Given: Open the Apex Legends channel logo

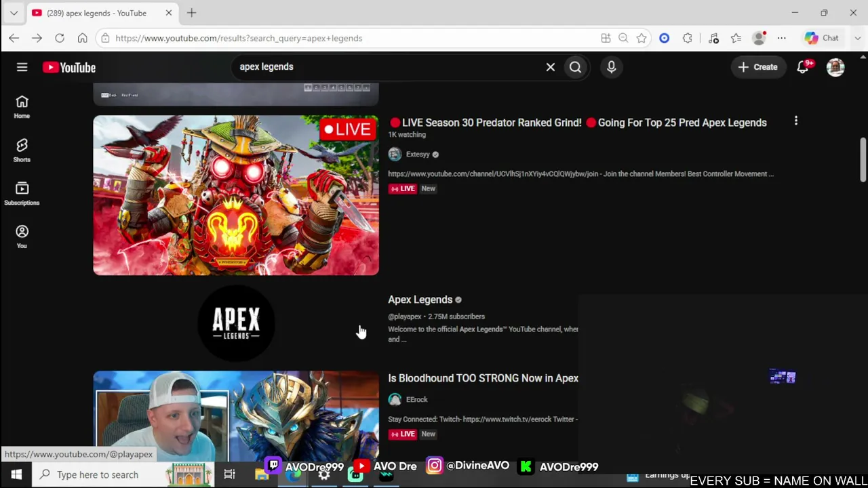Looking at the screenshot, I should 236,323.
